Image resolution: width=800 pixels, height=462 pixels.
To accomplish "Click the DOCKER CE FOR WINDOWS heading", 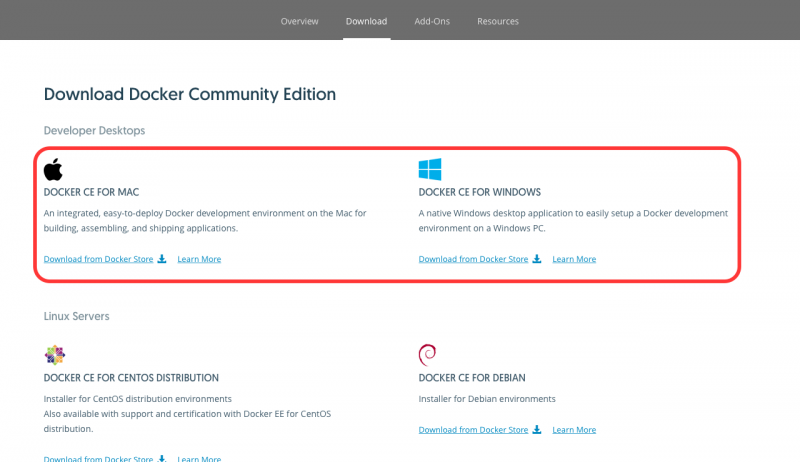I will coord(480,192).
